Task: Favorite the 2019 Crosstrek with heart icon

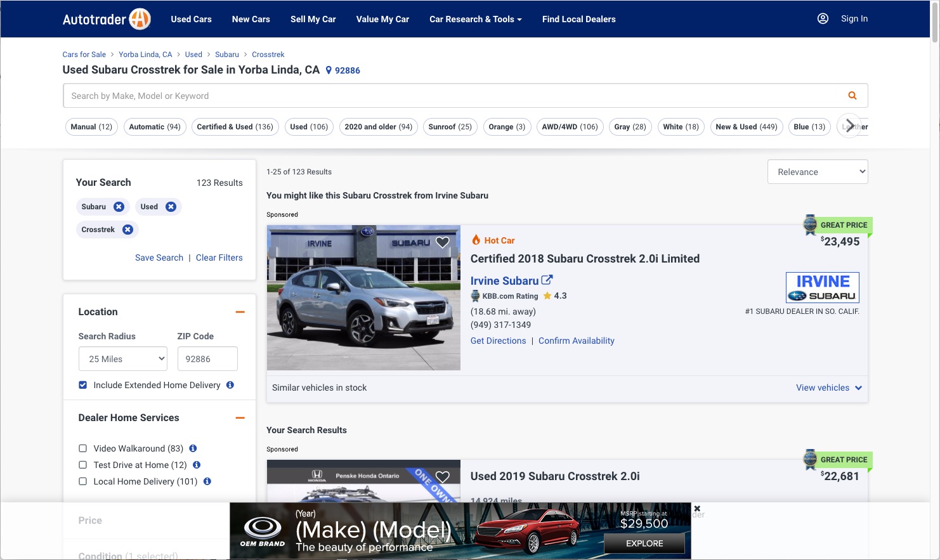Action: pyautogui.click(x=443, y=476)
